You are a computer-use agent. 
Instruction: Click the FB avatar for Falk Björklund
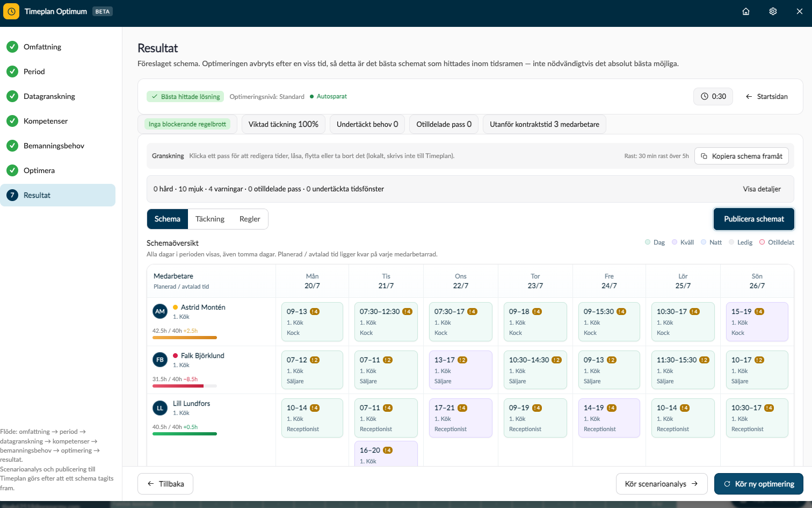click(160, 360)
